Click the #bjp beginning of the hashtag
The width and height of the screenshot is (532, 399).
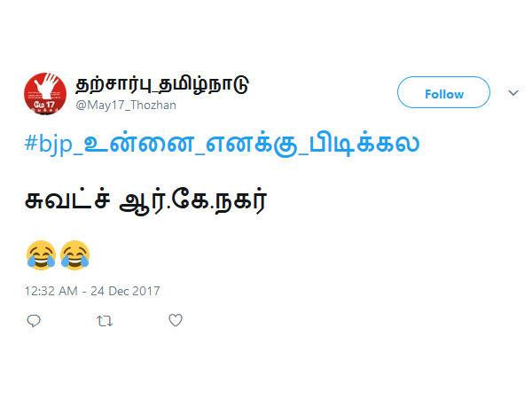49,145
